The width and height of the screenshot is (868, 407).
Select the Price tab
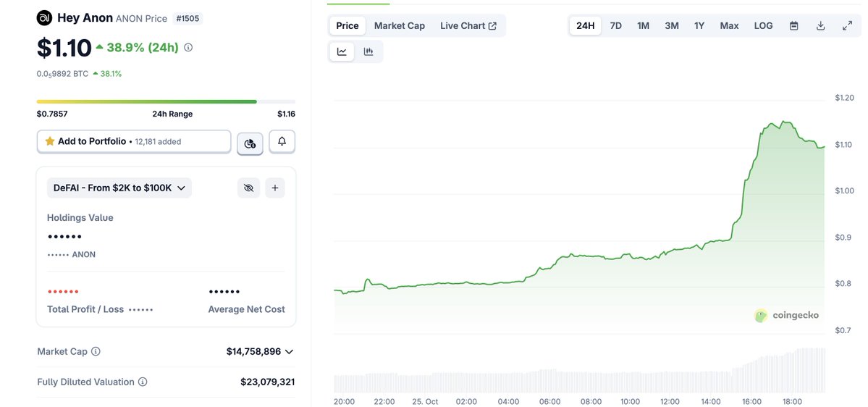coord(347,25)
